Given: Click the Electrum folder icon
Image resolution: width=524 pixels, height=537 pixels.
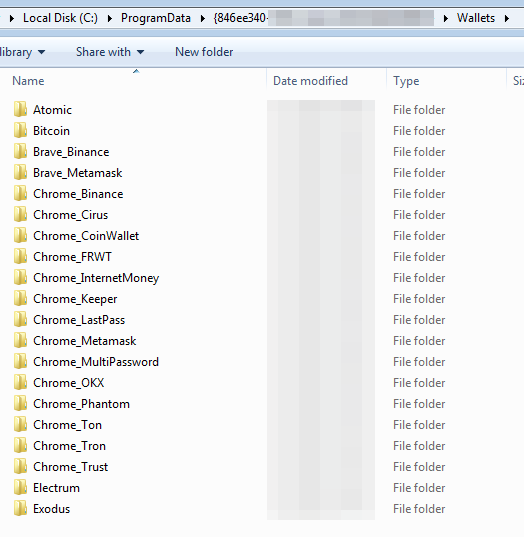Looking at the screenshot, I should pos(20,488).
